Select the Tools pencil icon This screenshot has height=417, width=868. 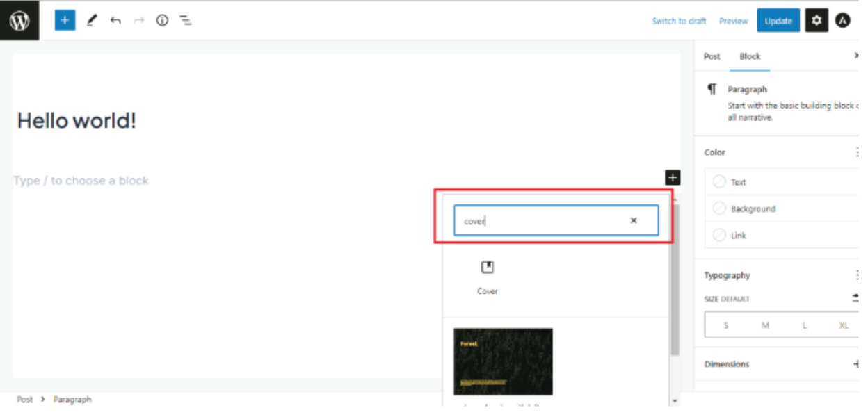pyautogui.click(x=92, y=21)
